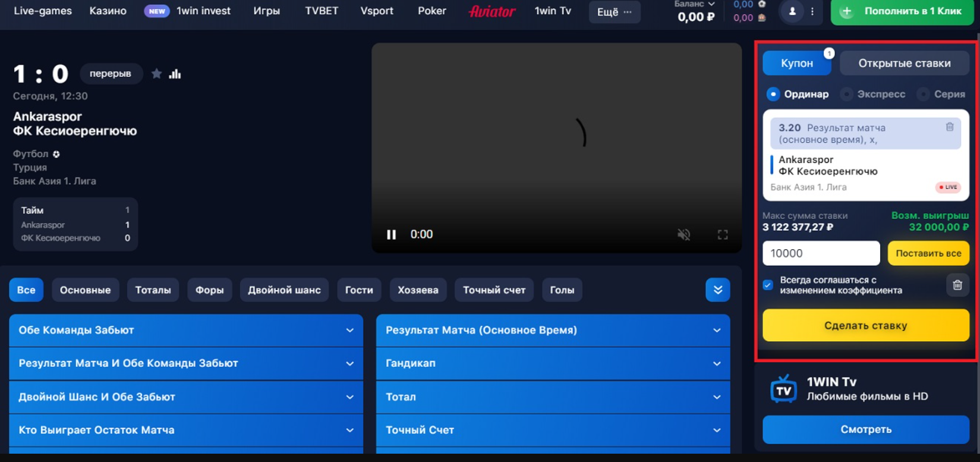Click the favorite star icon next to перерыв
This screenshot has height=462, width=980.
point(156,74)
